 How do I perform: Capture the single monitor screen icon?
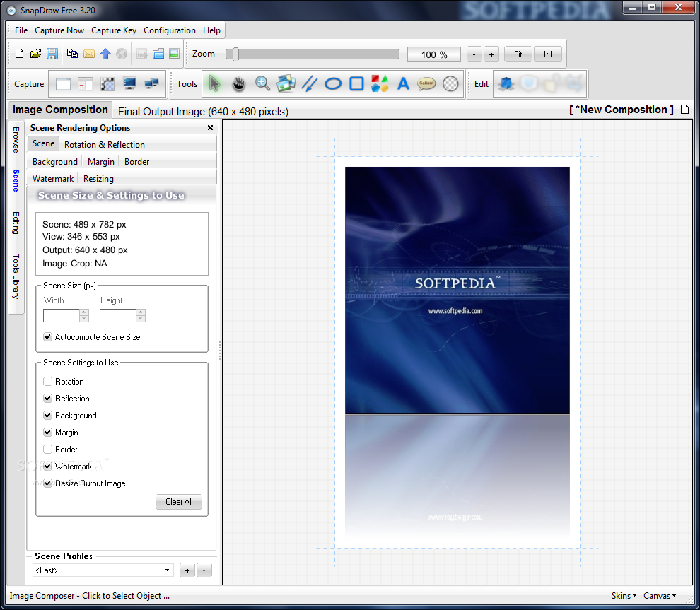pos(129,83)
